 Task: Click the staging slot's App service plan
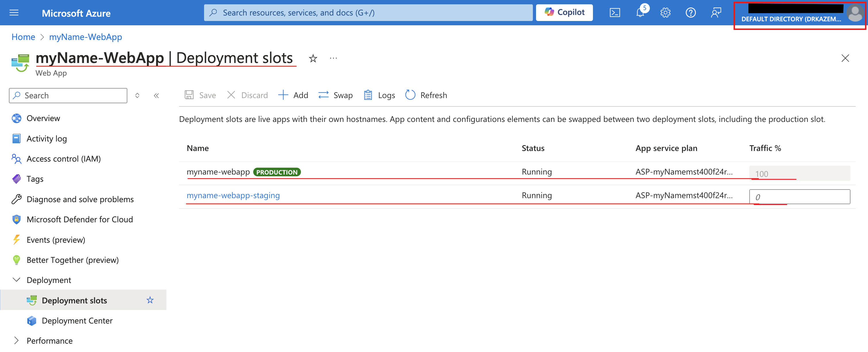(x=684, y=196)
